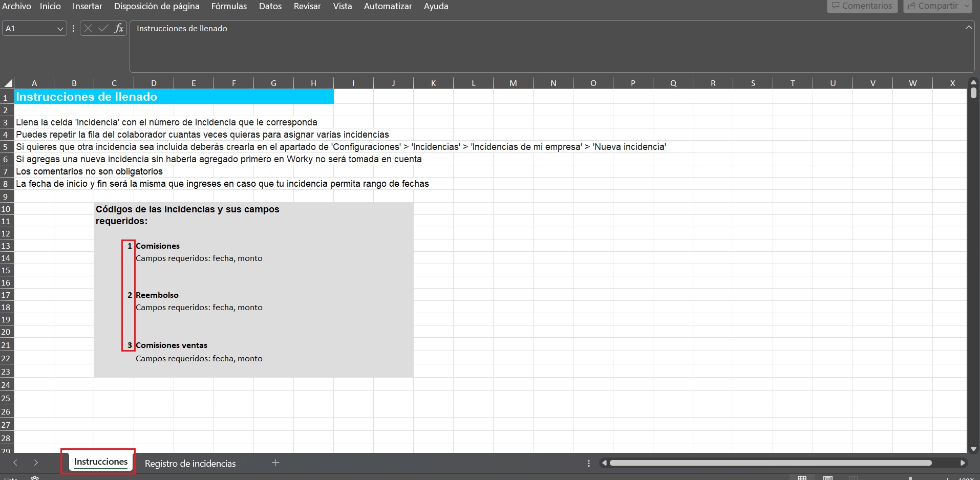Open the Fórmulas ribbon tab
The height and width of the screenshot is (480, 980).
(229, 6)
